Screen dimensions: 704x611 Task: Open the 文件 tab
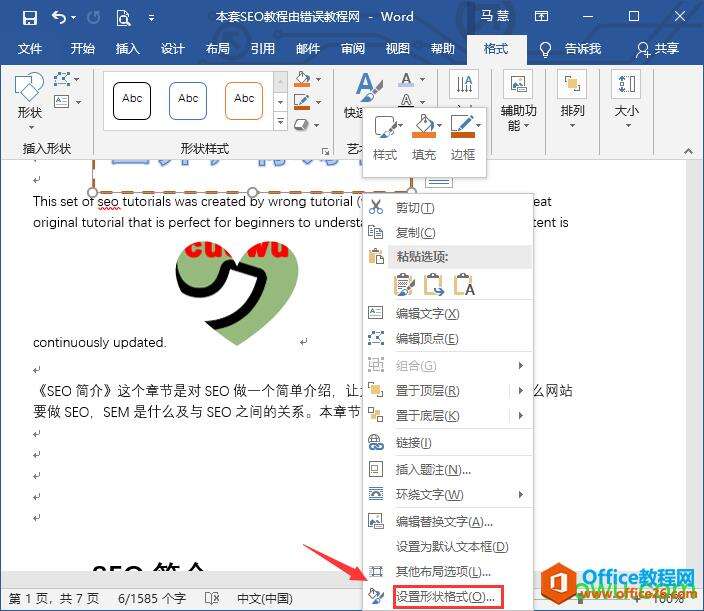point(30,48)
